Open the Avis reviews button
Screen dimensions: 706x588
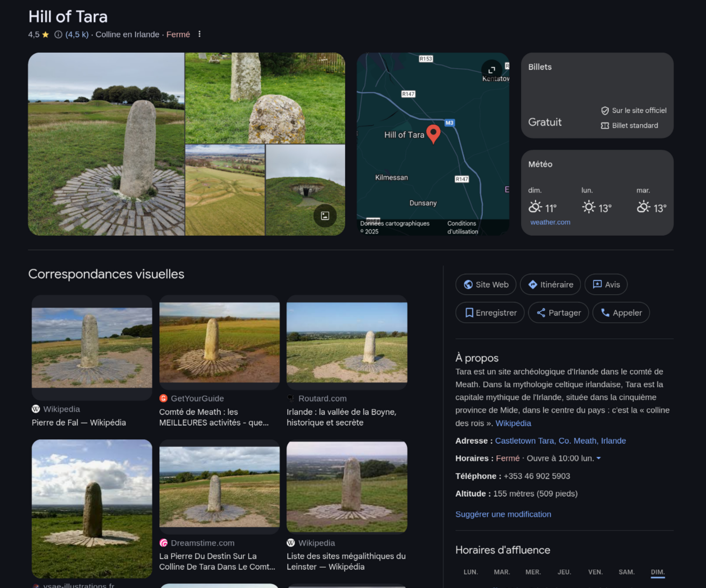(606, 284)
